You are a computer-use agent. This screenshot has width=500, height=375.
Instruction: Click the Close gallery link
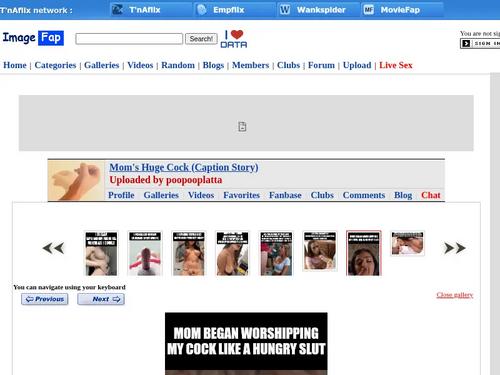tap(455, 295)
